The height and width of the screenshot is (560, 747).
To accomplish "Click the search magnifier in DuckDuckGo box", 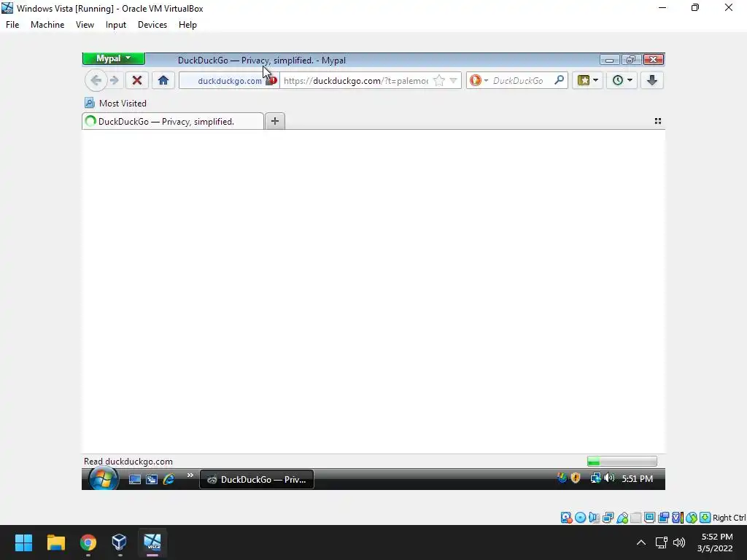I will pos(560,80).
